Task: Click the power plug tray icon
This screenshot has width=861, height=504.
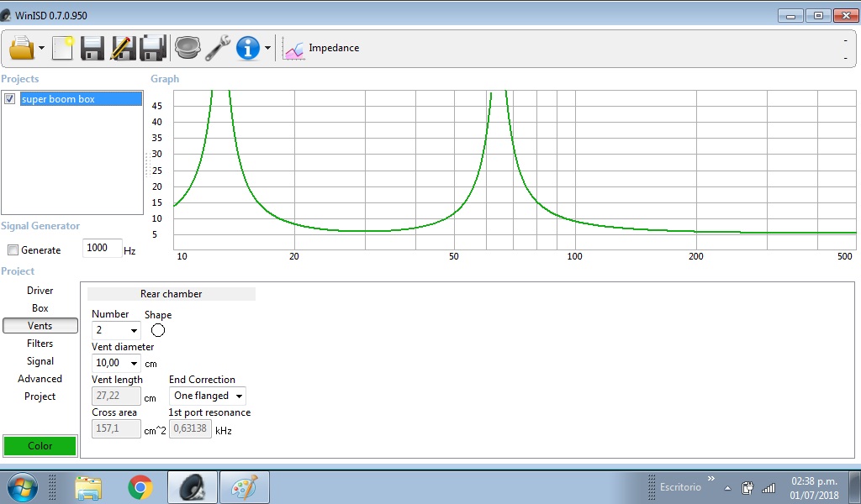Action: 747,487
